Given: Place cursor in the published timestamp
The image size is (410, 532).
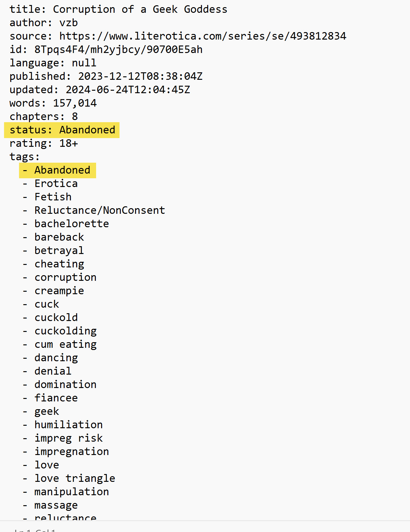Looking at the screenshot, I should point(140,76).
